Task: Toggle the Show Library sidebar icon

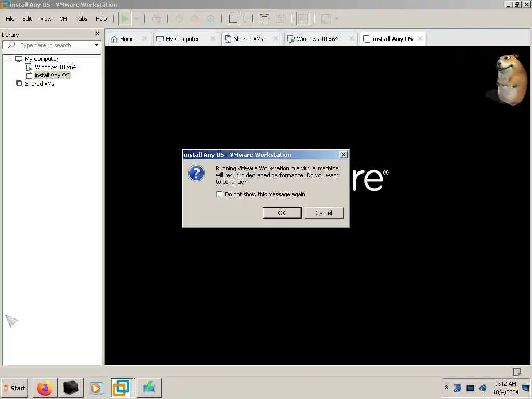Action: (x=233, y=19)
